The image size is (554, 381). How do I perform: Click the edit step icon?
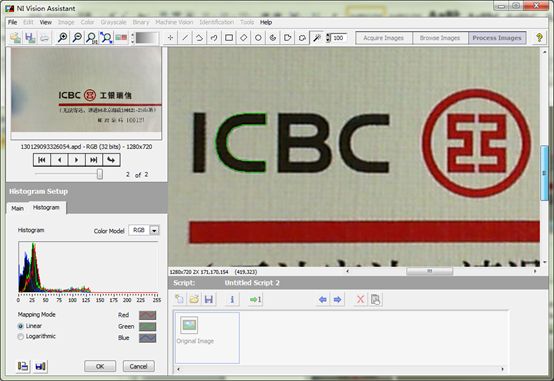tap(375, 299)
